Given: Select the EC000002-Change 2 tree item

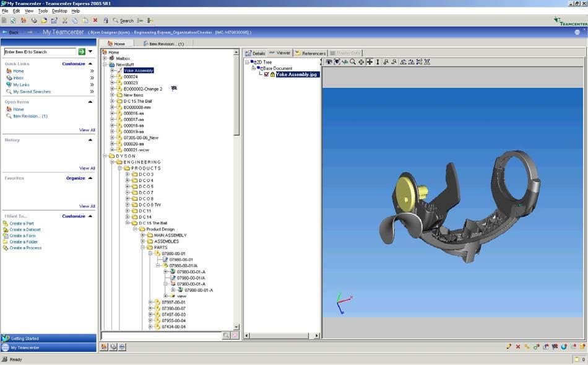Looking at the screenshot, I should [143, 89].
